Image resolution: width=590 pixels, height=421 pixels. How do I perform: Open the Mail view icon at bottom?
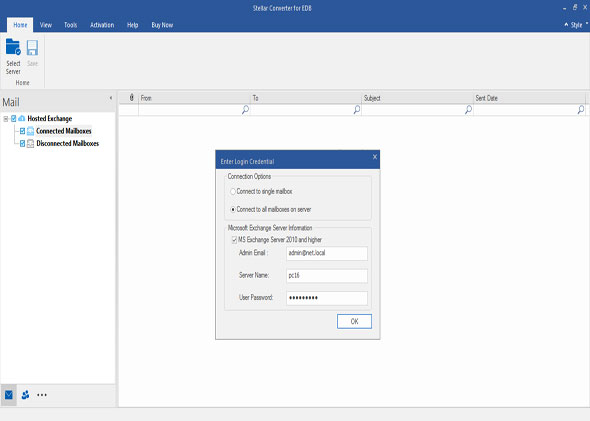point(9,395)
